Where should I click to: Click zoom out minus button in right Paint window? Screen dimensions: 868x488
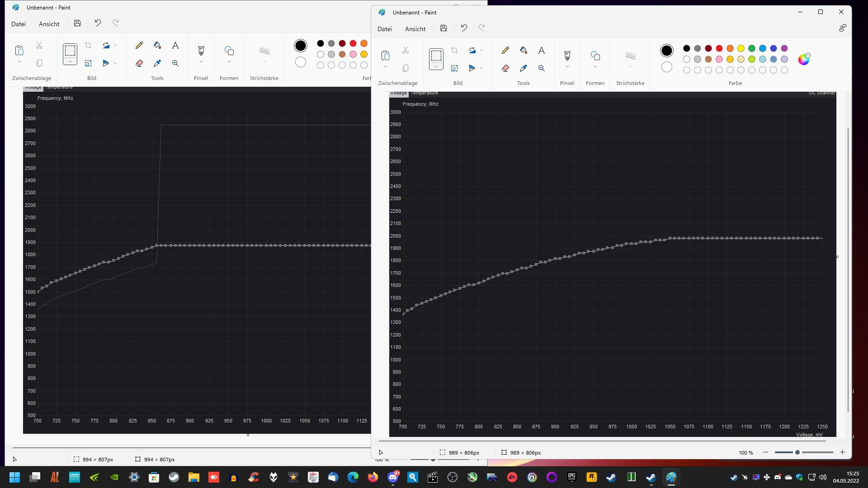point(765,452)
